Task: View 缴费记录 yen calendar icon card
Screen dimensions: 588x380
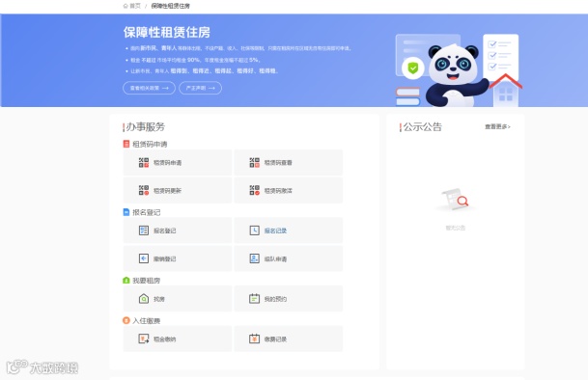Action: (289, 339)
